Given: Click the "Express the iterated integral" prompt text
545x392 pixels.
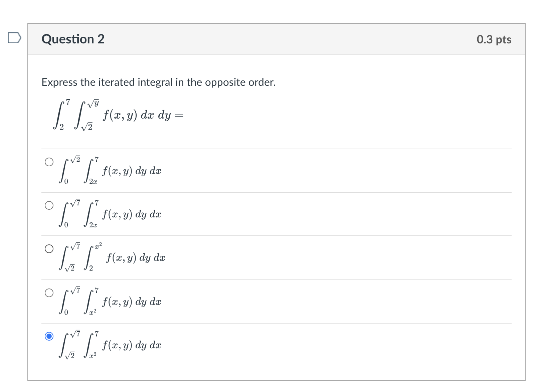Looking at the screenshot, I should point(158,82).
